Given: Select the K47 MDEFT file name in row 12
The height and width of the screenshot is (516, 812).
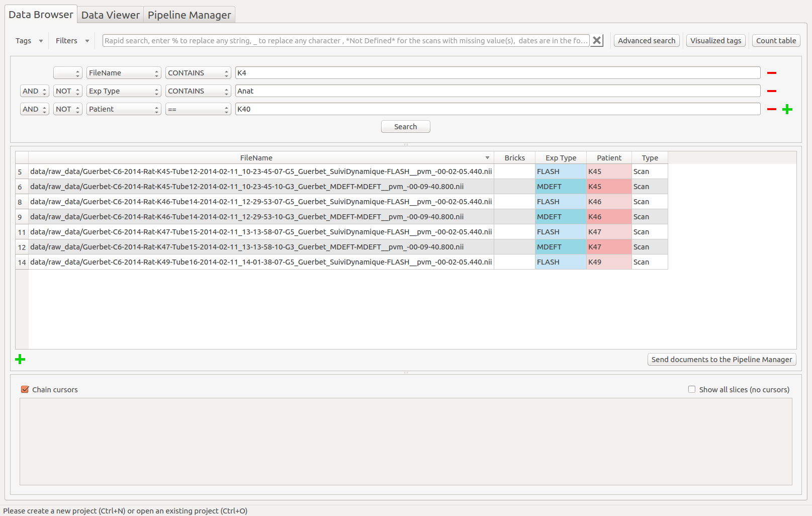Looking at the screenshot, I should tap(261, 247).
